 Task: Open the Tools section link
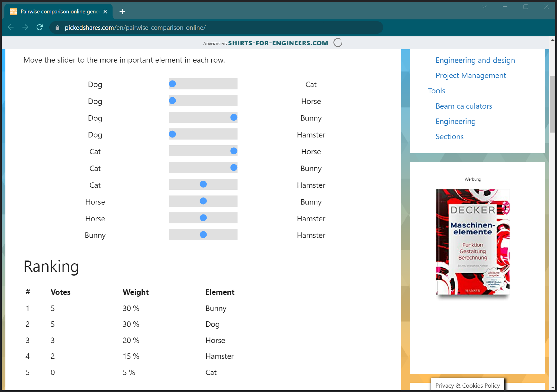point(436,90)
